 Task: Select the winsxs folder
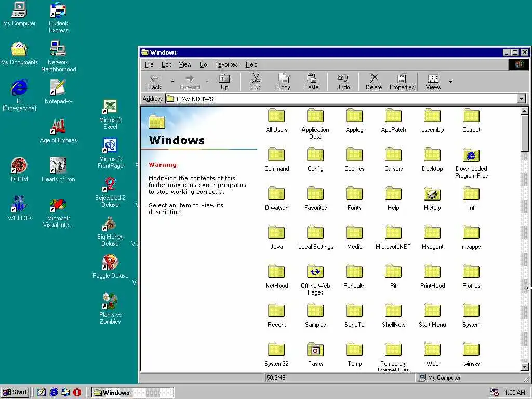point(471,354)
